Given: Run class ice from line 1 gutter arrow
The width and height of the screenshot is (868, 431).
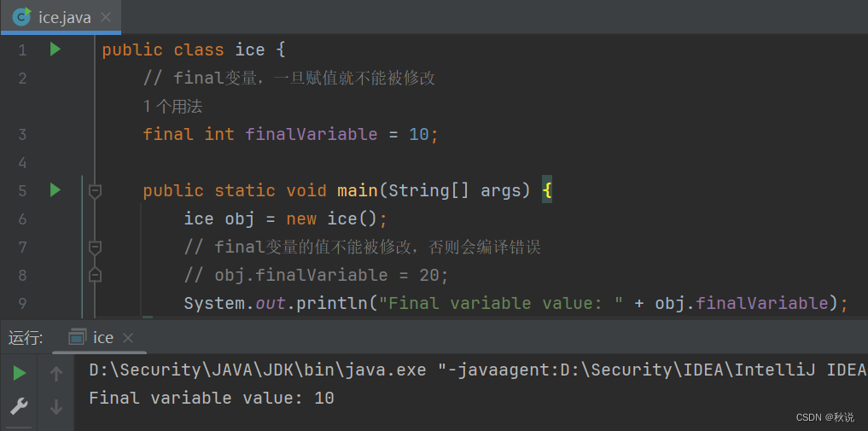Looking at the screenshot, I should (x=55, y=50).
